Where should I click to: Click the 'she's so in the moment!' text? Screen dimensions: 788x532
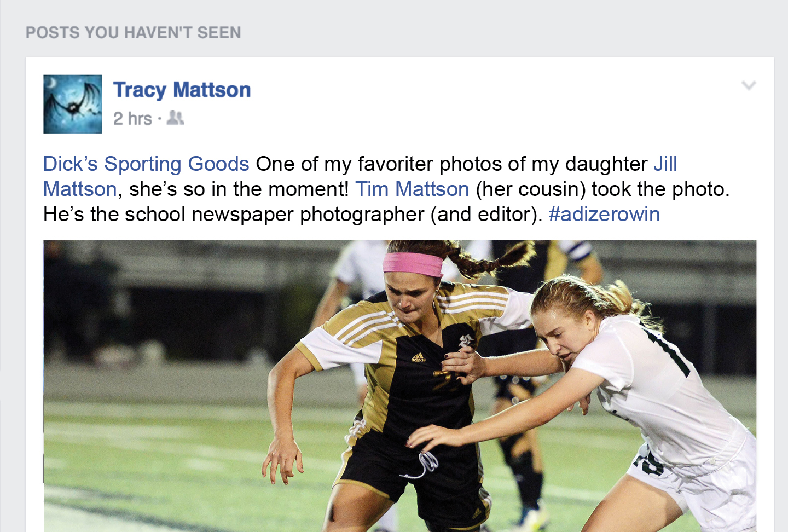click(x=239, y=189)
